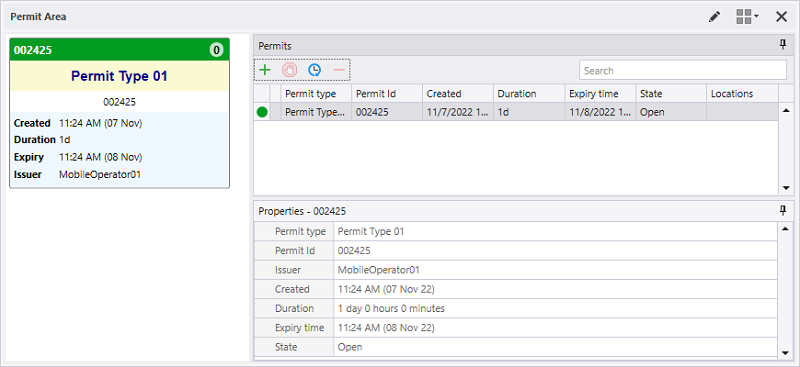
Task: Click the 11:24 AM (07 Nov) created on card
Action: click(x=101, y=123)
